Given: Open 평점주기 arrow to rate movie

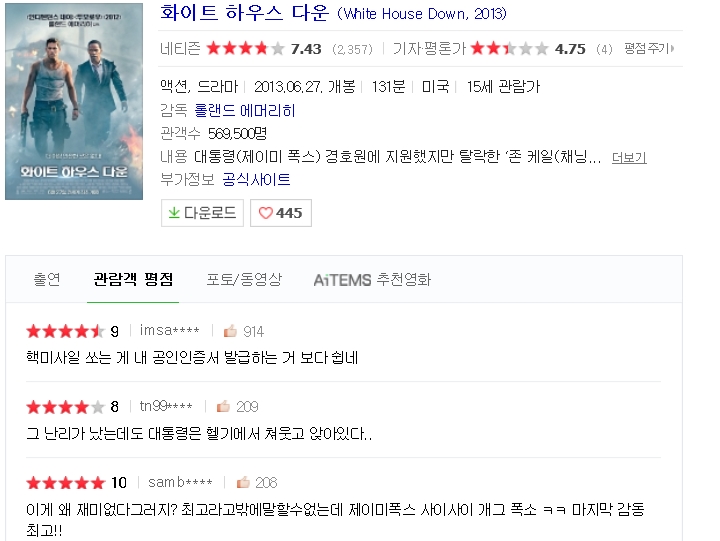Looking at the screenshot, I should (x=649, y=48).
